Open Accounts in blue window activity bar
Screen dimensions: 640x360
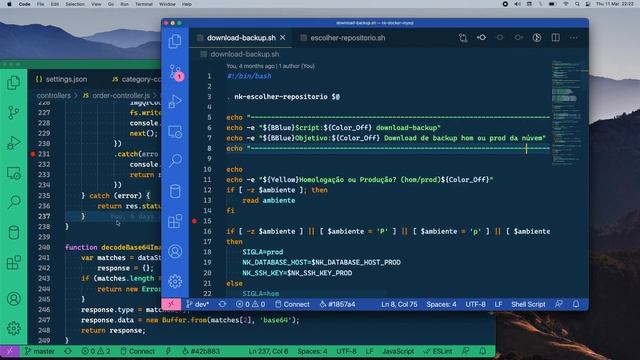(x=175, y=251)
